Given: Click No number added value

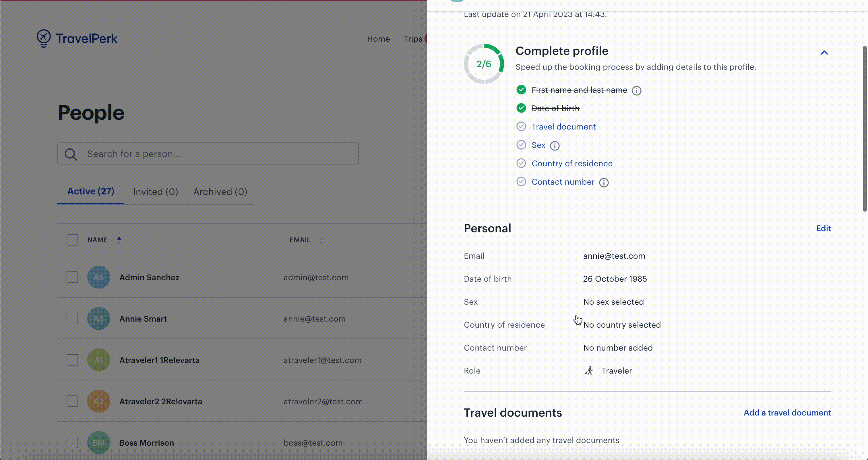Looking at the screenshot, I should tap(618, 348).
